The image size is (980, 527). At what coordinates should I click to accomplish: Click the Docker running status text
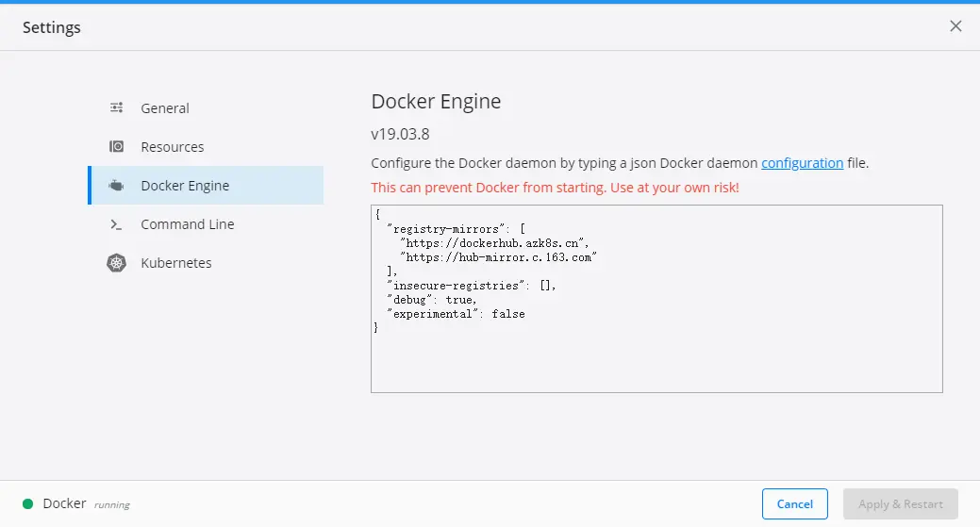112,504
